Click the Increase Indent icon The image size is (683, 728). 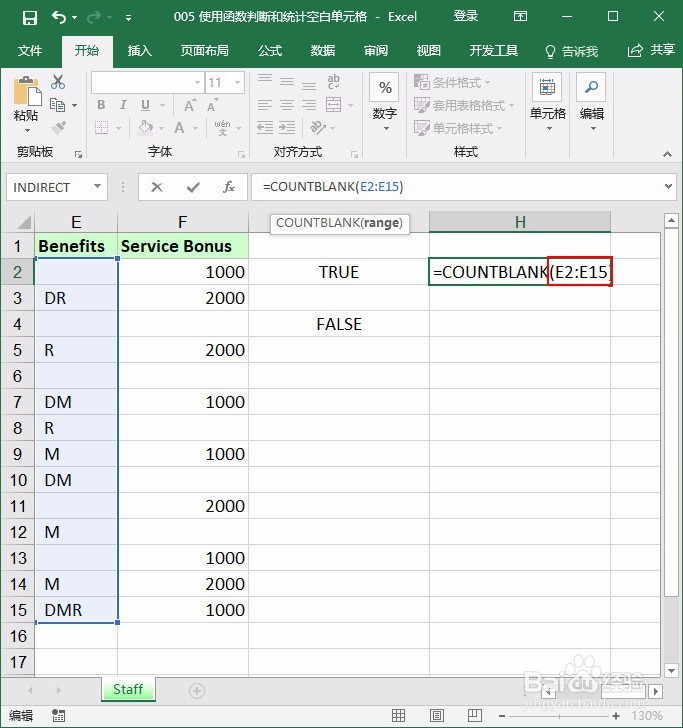pyautogui.click(x=287, y=127)
